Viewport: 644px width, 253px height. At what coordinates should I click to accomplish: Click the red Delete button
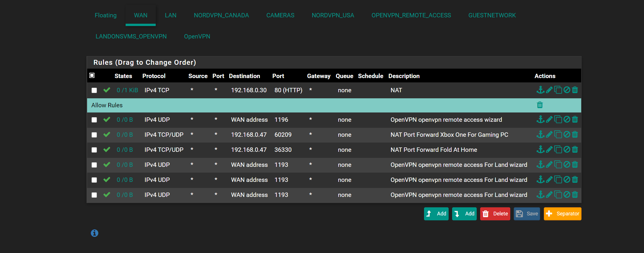pos(495,214)
